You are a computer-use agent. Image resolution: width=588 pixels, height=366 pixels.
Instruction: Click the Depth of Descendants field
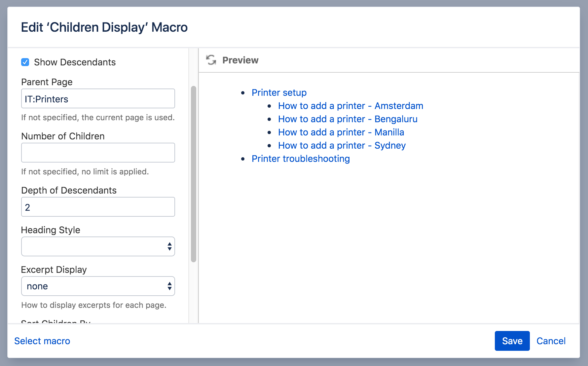tap(98, 207)
